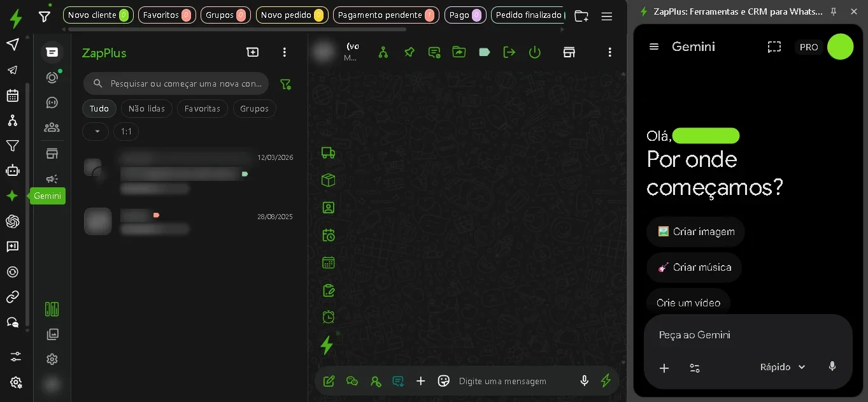Click the microphone in WhatsApp message bar
Image resolution: width=868 pixels, height=402 pixels.
coord(585,381)
